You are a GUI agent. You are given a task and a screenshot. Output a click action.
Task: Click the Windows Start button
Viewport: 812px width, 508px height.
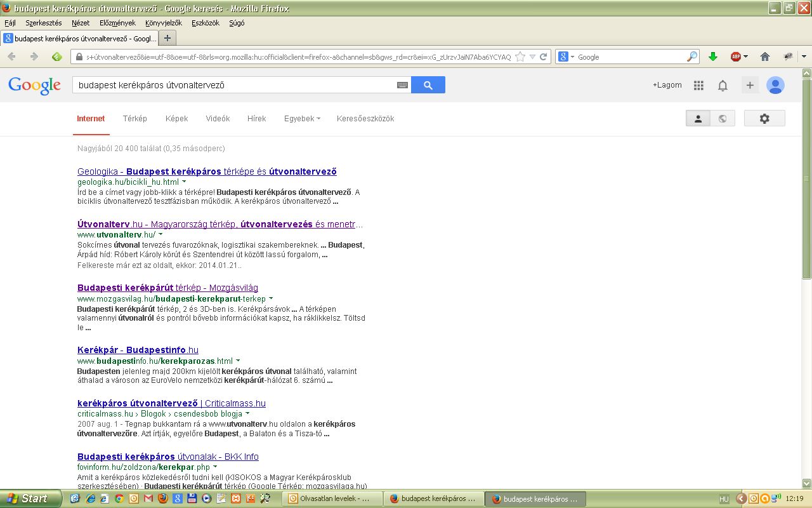[30, 498]
